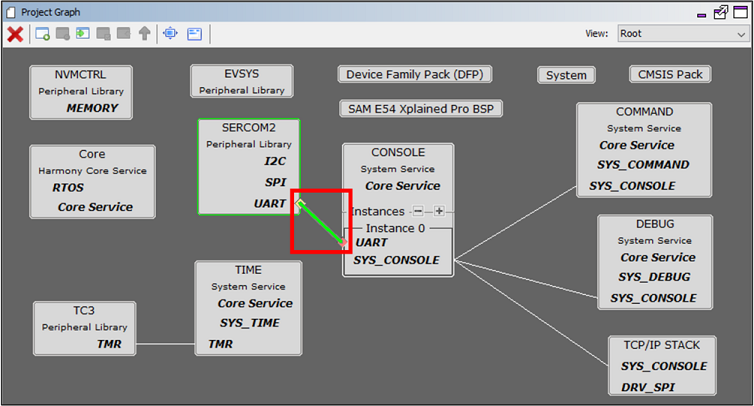The height and width of the screenshot is (406, 754).
Task: Select the CMSIS Pack node
Action: (669, 75)
